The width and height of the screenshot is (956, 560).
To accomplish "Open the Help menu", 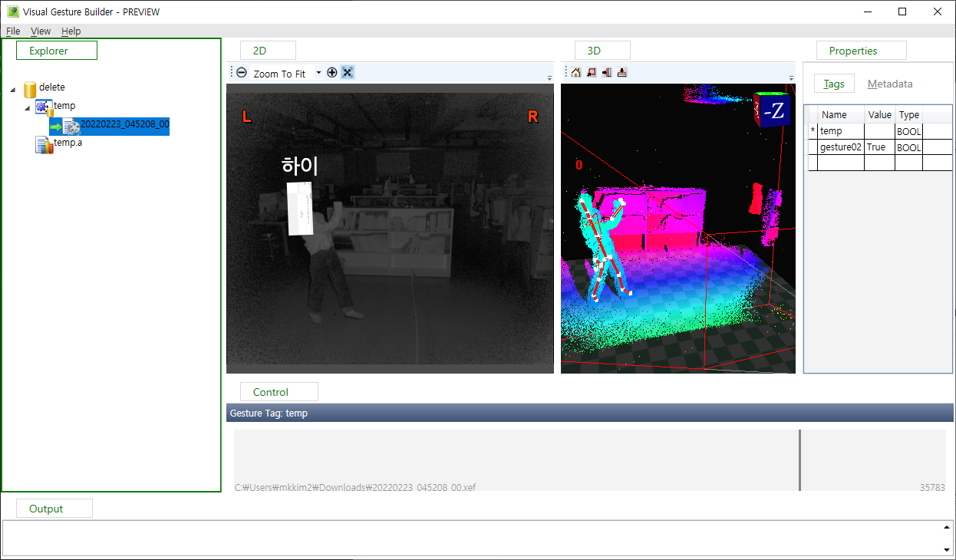I will click(71, 31).
